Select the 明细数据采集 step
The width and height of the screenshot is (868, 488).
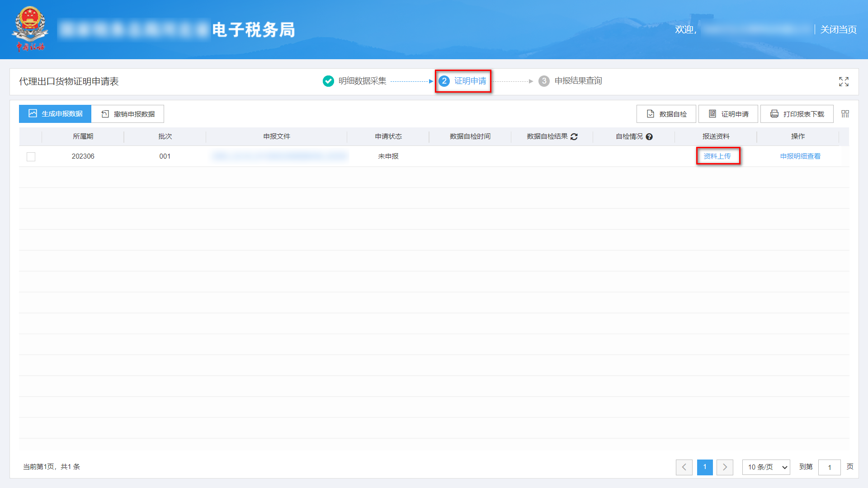362,81
